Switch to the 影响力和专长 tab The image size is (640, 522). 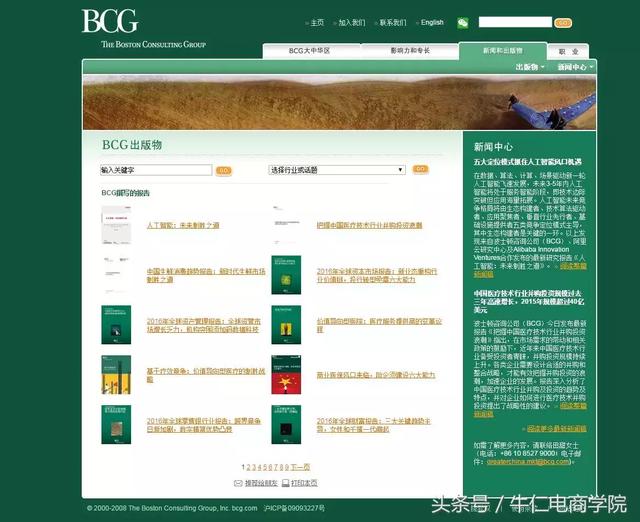pos(410,51)
